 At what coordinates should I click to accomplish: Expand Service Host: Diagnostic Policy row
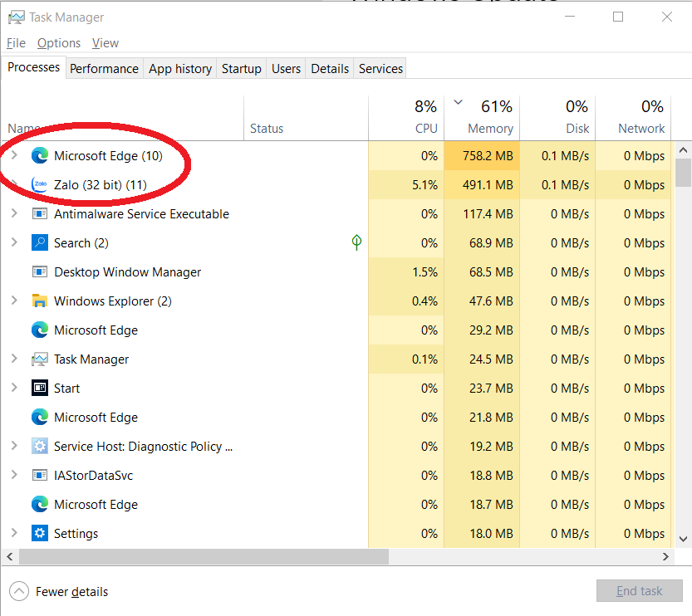coord(14,446)
